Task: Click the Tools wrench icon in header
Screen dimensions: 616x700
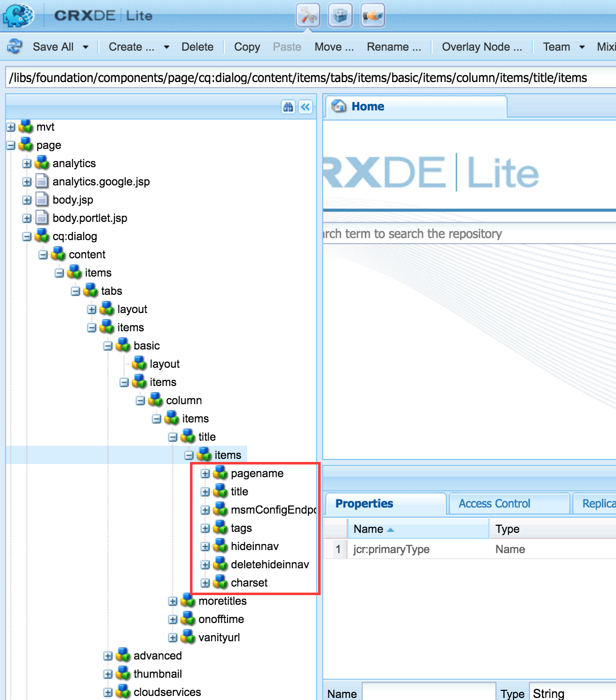Action: click(308, 16)
